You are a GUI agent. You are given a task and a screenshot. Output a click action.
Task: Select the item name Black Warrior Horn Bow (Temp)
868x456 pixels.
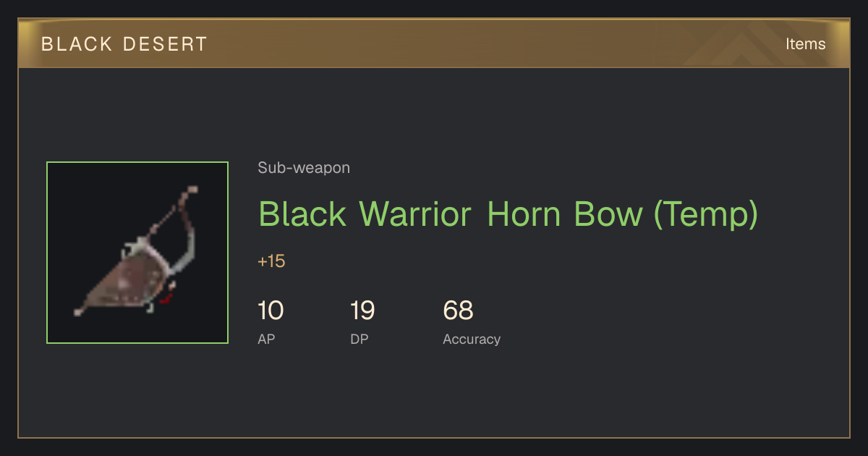[508, 214]
